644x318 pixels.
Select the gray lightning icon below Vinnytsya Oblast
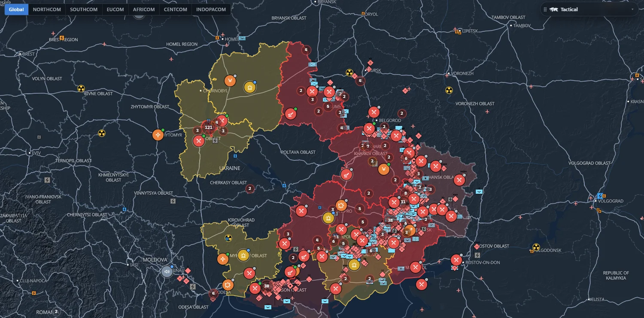[x=173, y=201]
